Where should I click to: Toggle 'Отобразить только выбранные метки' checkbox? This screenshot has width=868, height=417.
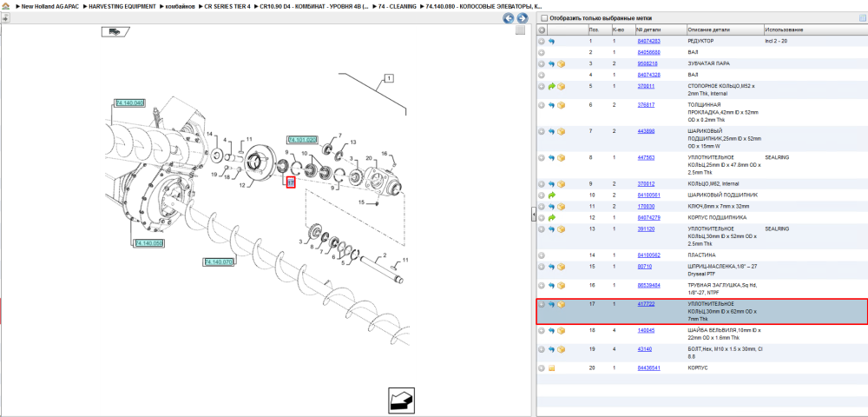click(x=544, y=18)
